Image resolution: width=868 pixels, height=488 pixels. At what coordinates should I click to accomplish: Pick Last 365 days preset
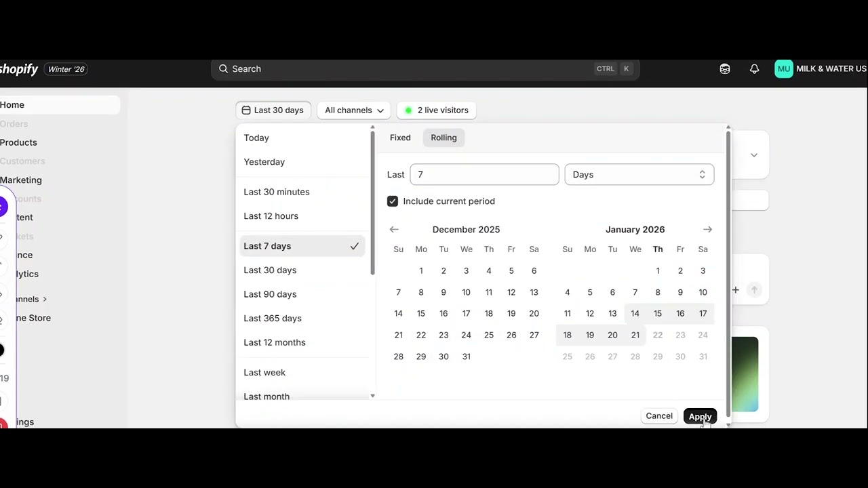point(302,319)
